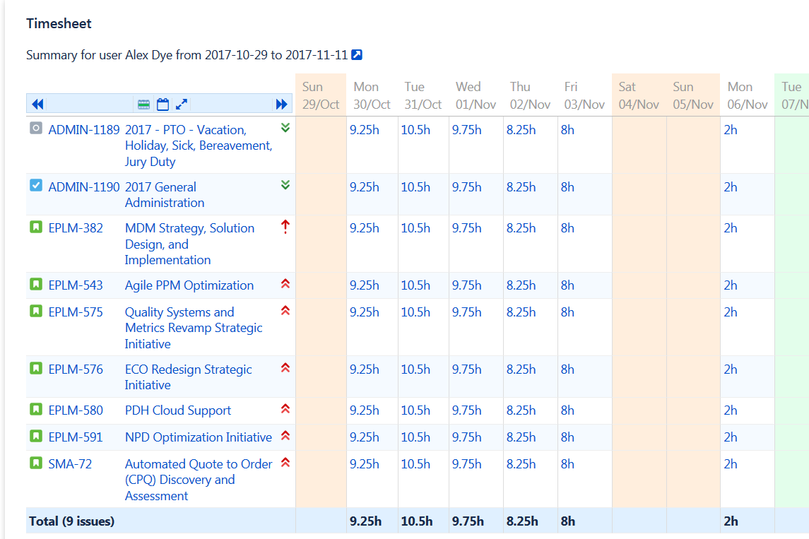This screenshot has height=539, width=809.
Task: Click the Total (9 issues) label
Action: coord(72,521)
